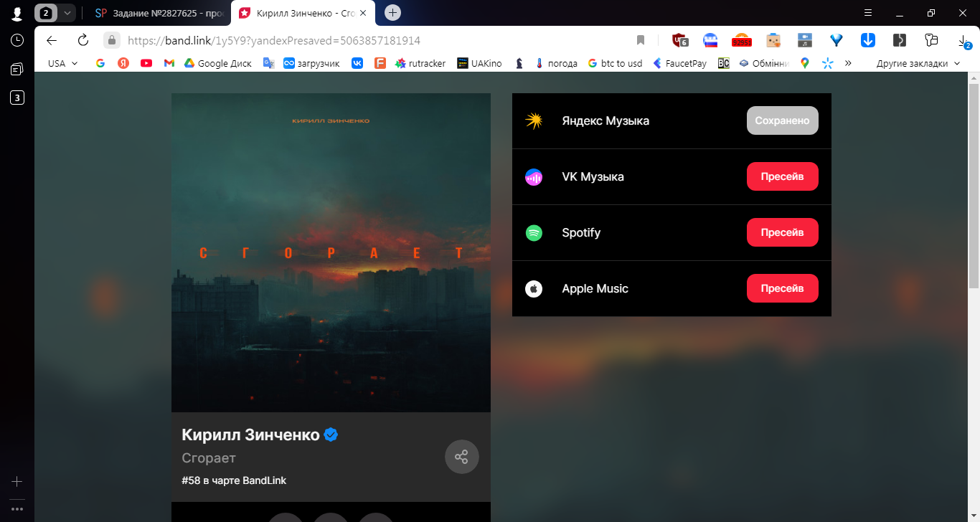Screen dimensions: 980x522
Task: Click Пресейв for VK Музыка
Action: pyautogui.click(x=783, y=176)
